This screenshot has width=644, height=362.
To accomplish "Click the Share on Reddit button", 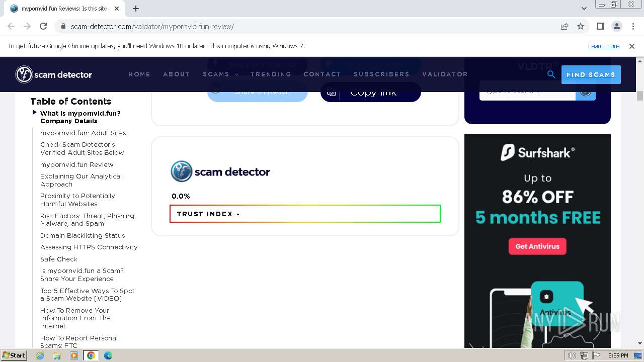I will (x=258, y=92).
